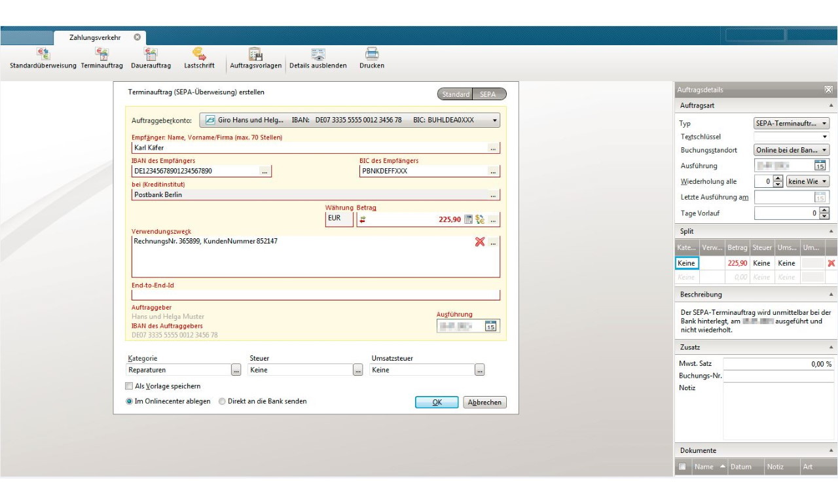This screenshot has height=504, width=838.
Task: Select Direkt an die Bank senden
Action: click(x=223, y=402)
